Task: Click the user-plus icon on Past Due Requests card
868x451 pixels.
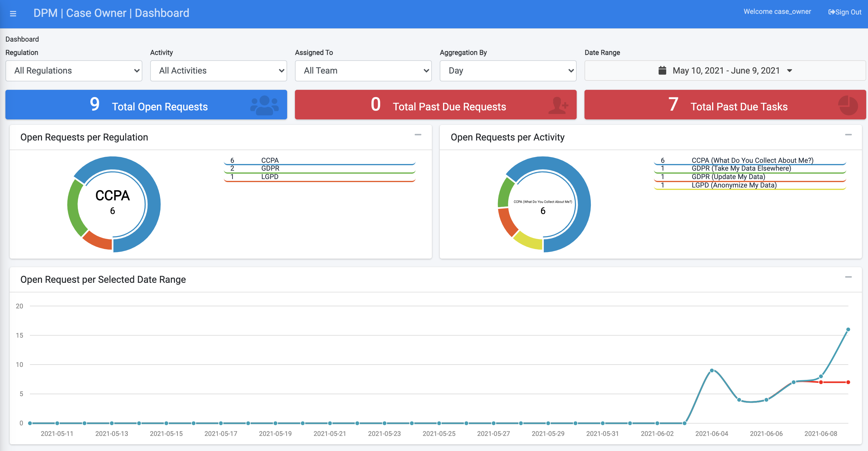Action: pos(558,106)
